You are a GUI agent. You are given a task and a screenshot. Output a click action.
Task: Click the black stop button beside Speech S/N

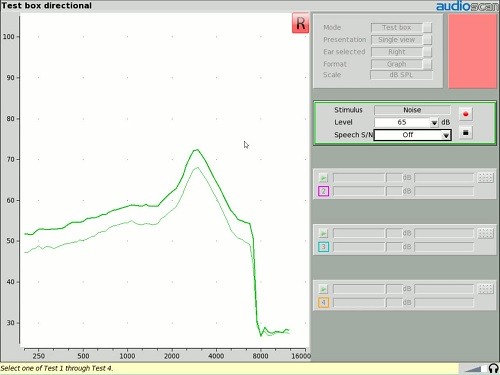tap(466, 133)
